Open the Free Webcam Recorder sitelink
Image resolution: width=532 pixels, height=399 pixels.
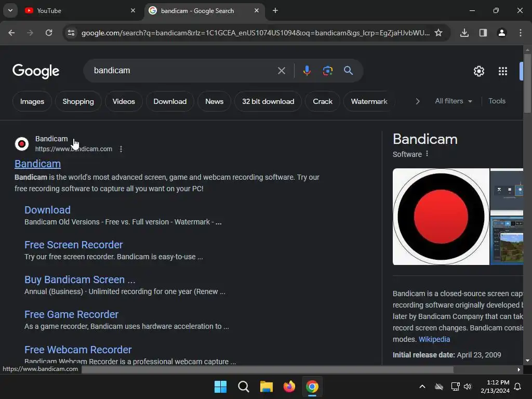(x=78, y=350)
